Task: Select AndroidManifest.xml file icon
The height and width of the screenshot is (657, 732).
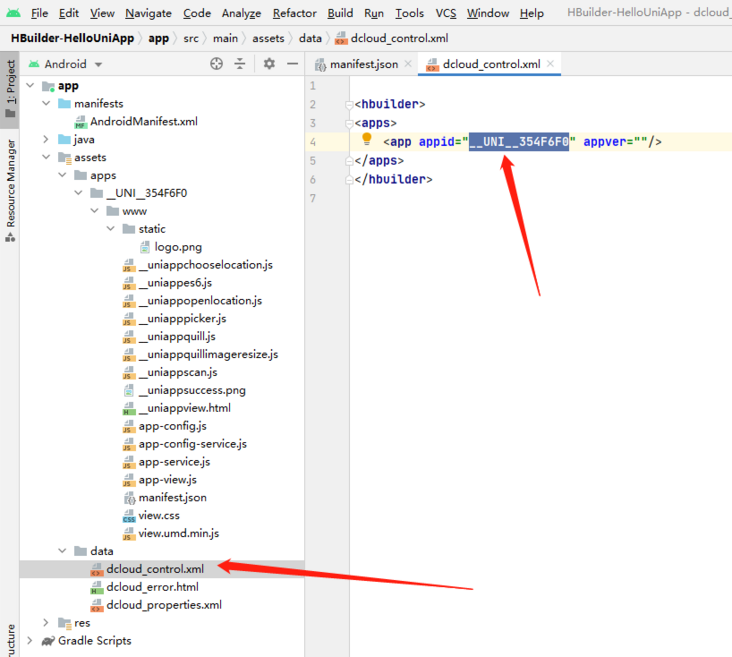Action: pos(81,122)
